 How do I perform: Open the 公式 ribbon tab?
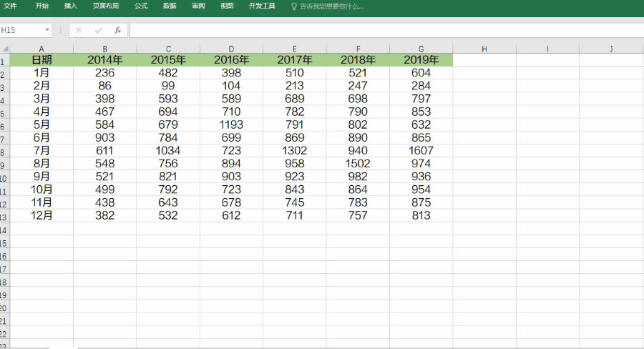coord(141,6)
